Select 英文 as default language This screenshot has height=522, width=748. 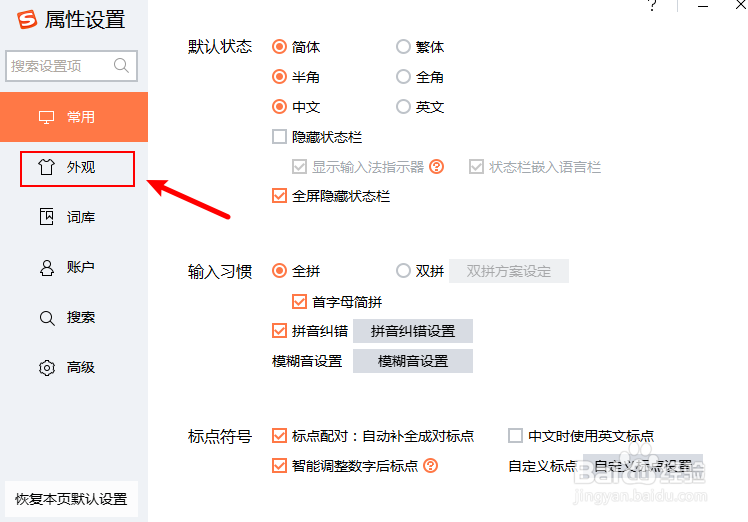pyautogui.click(x=403, y=106)
